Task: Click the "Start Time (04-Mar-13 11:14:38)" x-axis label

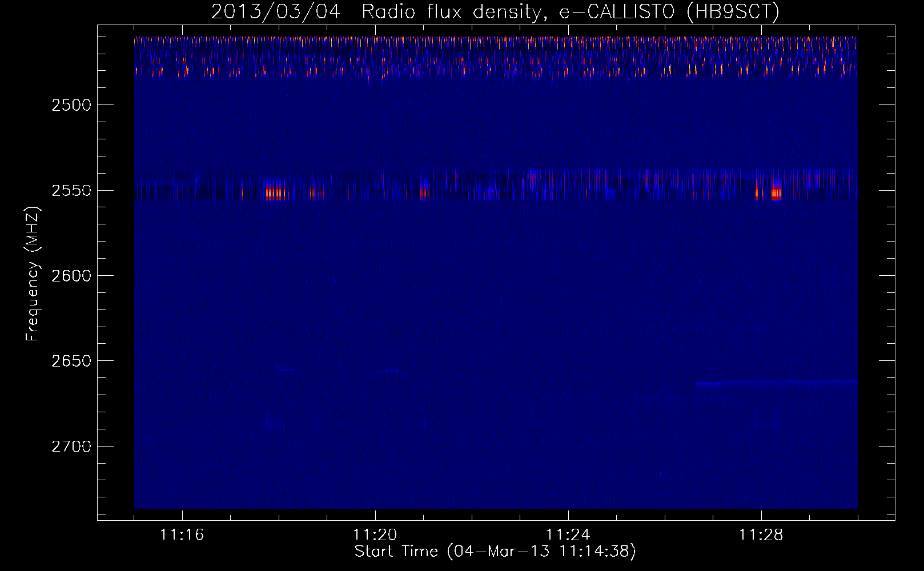Action: 495,552
